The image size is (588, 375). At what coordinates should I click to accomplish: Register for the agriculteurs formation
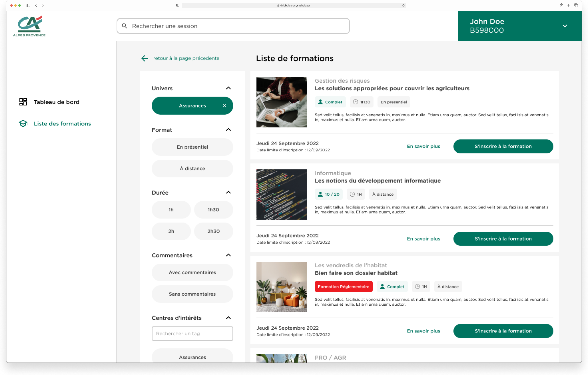tap(503, 147)
